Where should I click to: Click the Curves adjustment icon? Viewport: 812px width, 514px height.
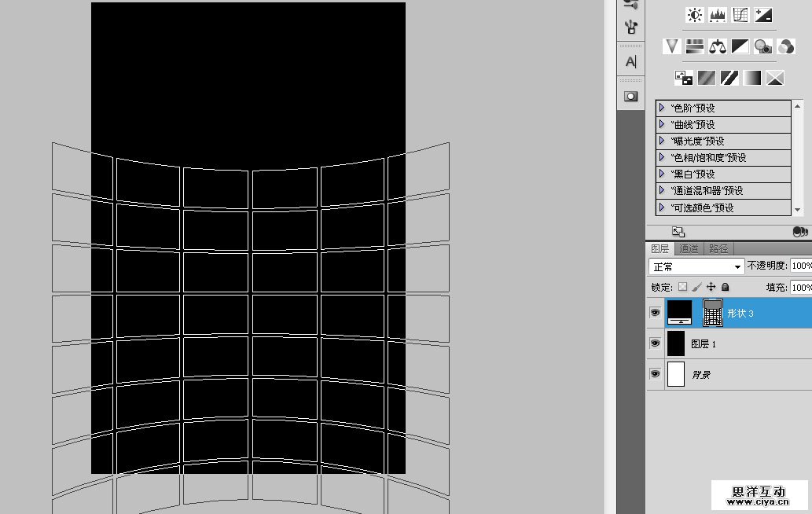[740, 15]
